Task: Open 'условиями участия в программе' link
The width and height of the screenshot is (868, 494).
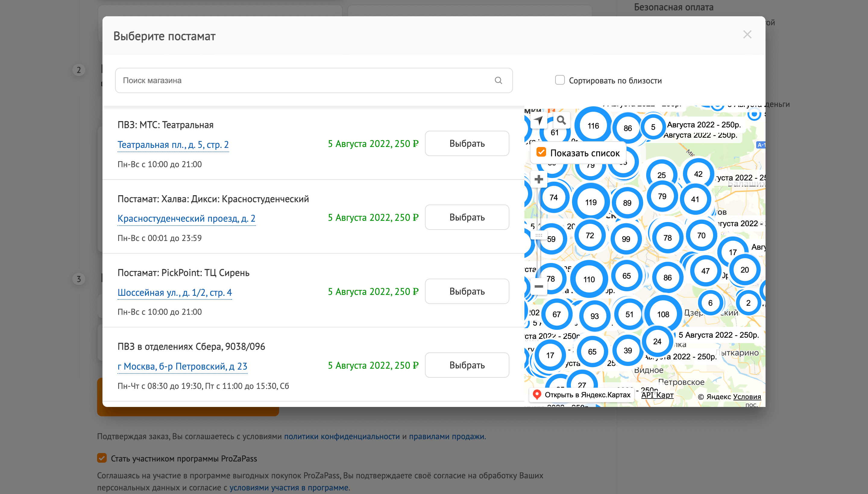Action: click(x=288, y=488)
